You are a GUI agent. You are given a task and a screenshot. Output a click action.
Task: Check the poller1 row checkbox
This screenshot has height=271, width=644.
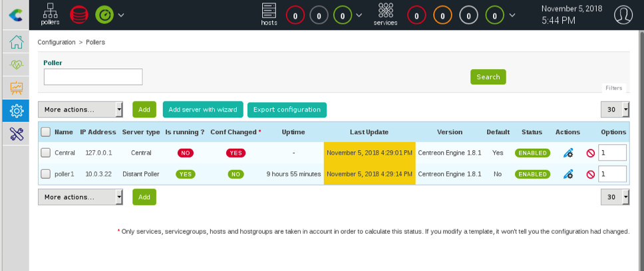(x=46, y=174)
